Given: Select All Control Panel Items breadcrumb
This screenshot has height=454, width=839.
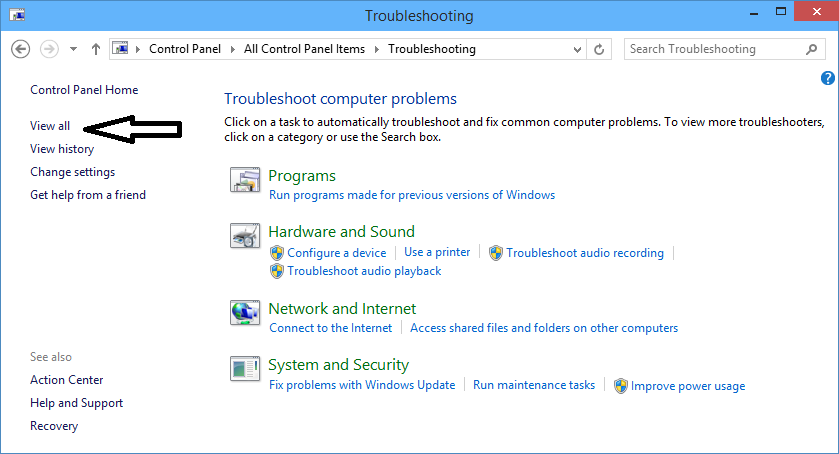Looking at the screenshot, I should pyautogui.click(x=304, y=49).
